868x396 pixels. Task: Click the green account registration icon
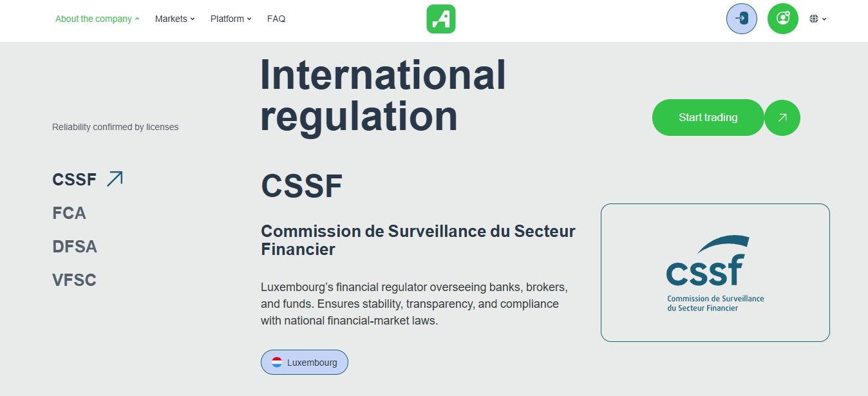tap(782, 19)
